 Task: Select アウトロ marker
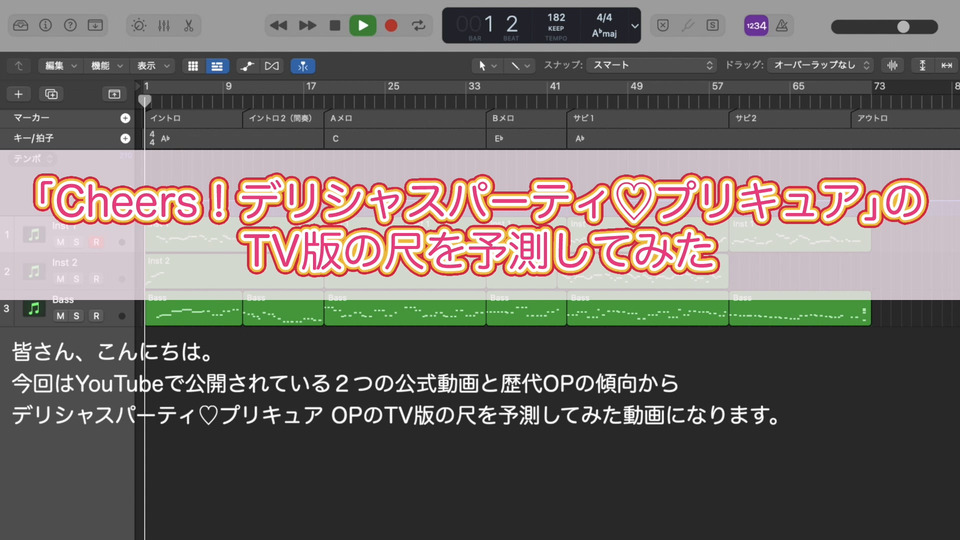pyautogui.click(x=905, y=118)
